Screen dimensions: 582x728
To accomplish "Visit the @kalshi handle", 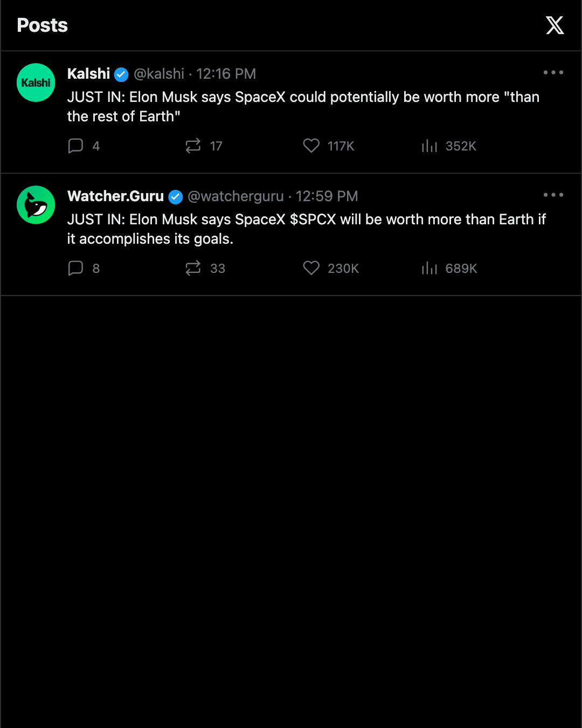I will pyautogui.click(x=159, y=74).
